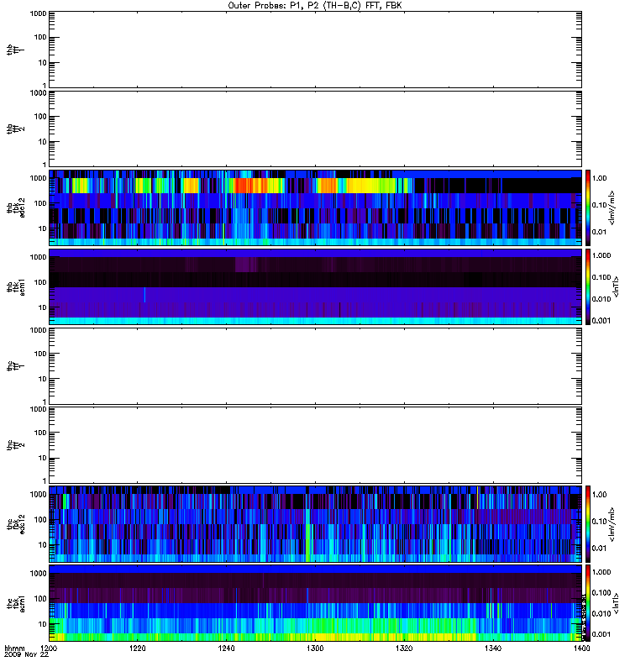630x672 pixels.
Task: Click the thb fff 1 panel axis title
Action: (15, 50)
